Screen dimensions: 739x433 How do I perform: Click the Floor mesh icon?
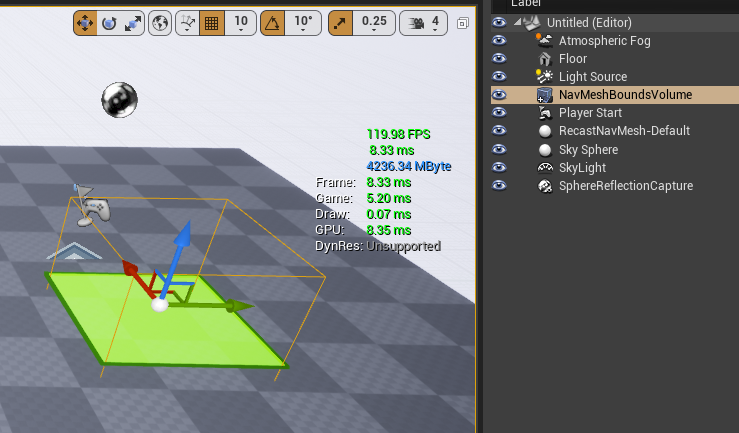(x=545, y=58)
